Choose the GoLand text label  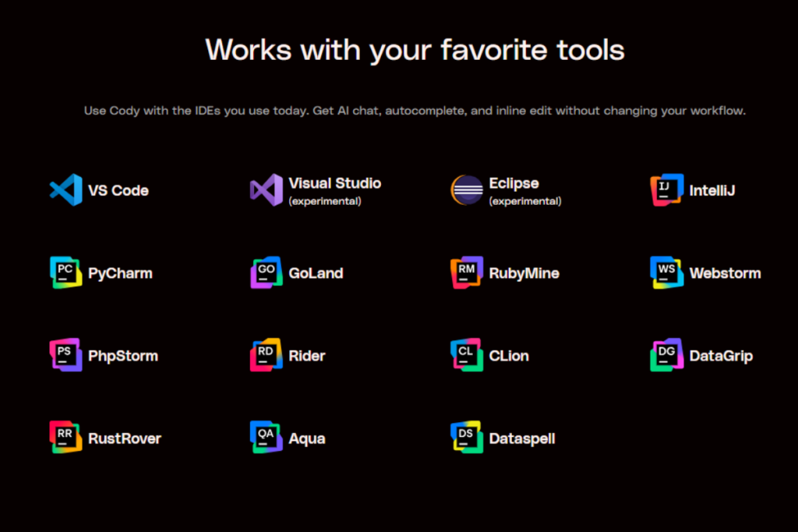pyautogui.click(x=316, y=273)
